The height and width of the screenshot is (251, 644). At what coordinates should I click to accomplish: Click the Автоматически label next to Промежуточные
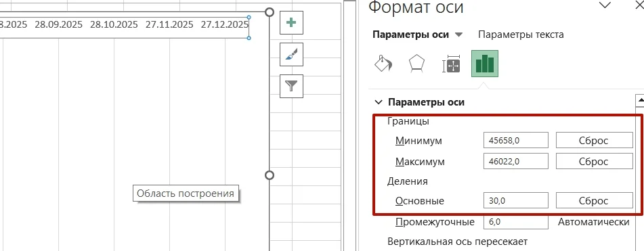[x=593, y=222]
